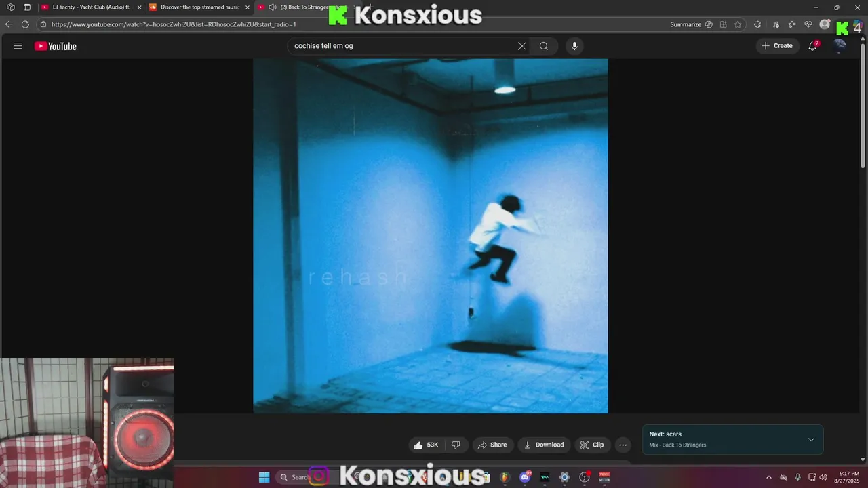
Task: Click the Clip button
Action: (592, 445)
